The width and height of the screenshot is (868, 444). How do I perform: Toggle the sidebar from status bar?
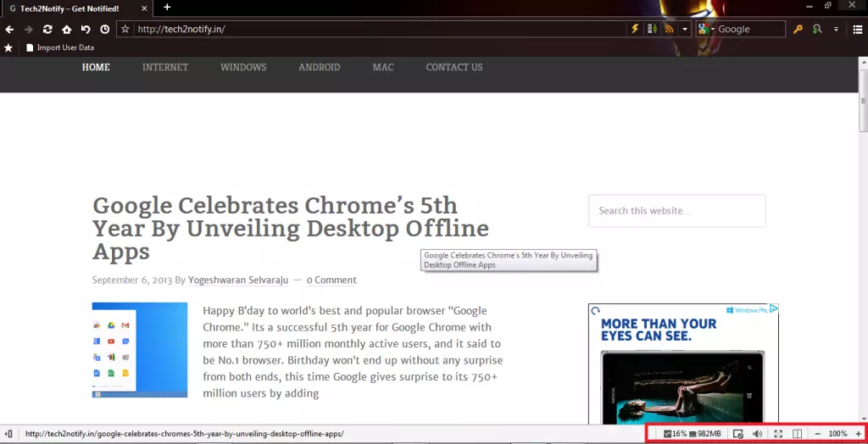(8, 434)
